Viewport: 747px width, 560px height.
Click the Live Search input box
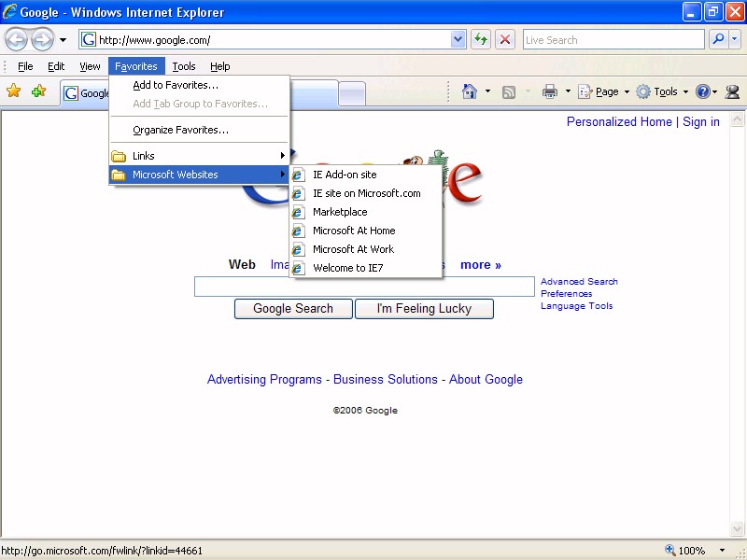tap(613, 39)
